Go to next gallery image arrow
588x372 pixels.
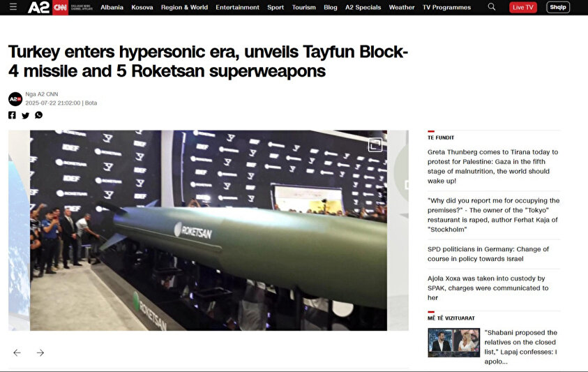40,352
